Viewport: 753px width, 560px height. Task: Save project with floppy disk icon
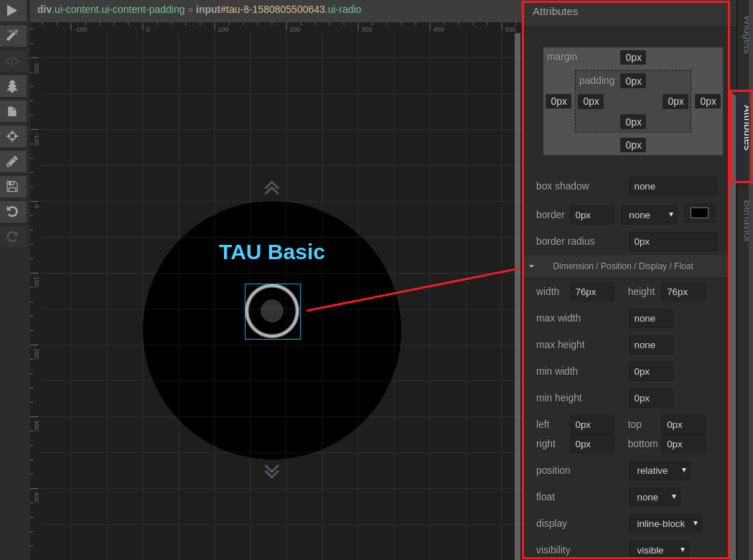coord(12,187)
